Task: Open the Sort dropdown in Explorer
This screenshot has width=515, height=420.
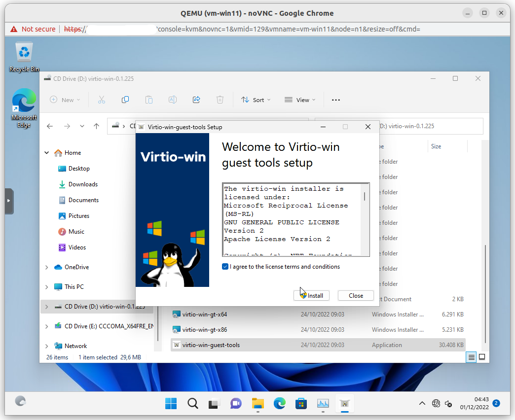Action: pyautogui.click(x=256, y=100)
